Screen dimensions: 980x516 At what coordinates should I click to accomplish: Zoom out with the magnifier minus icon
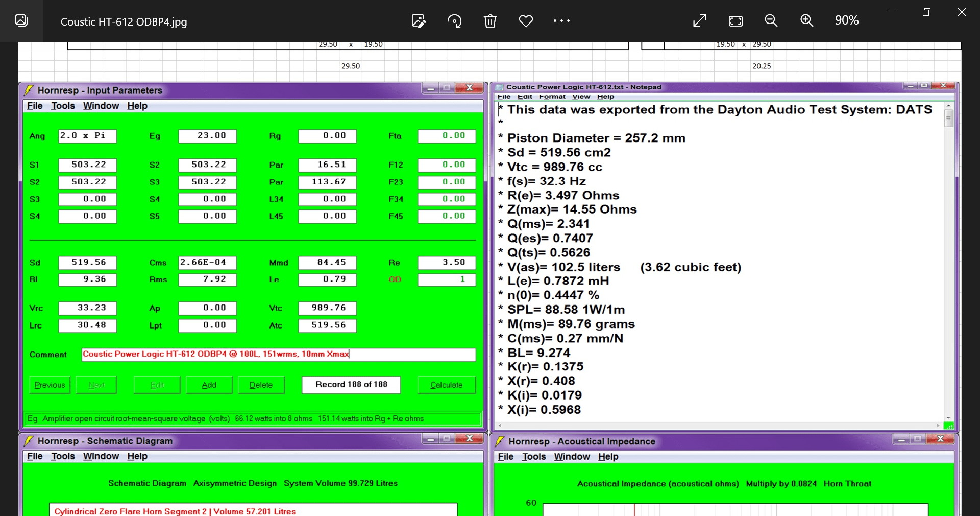[x=771, y=20]
